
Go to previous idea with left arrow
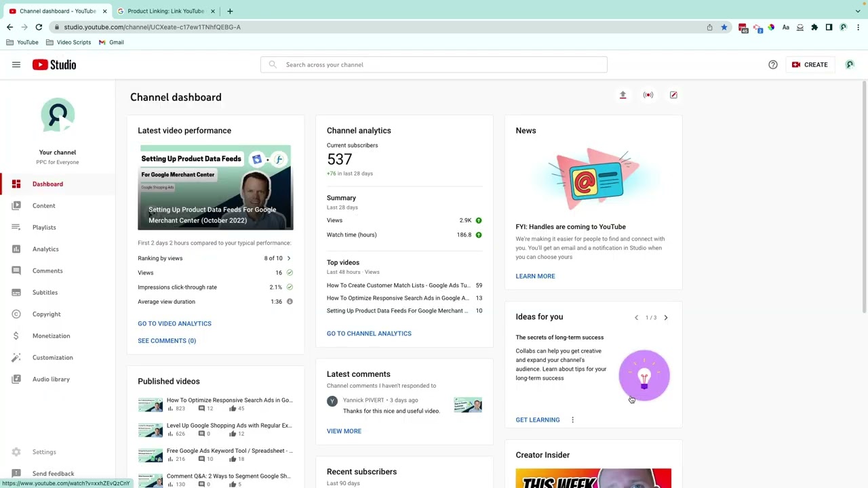tap(636, 317)
